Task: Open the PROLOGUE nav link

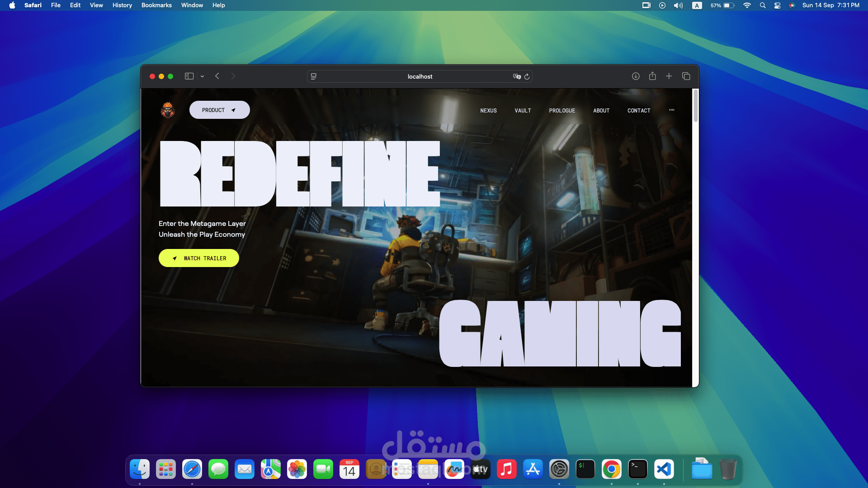Action: (562, 111)
